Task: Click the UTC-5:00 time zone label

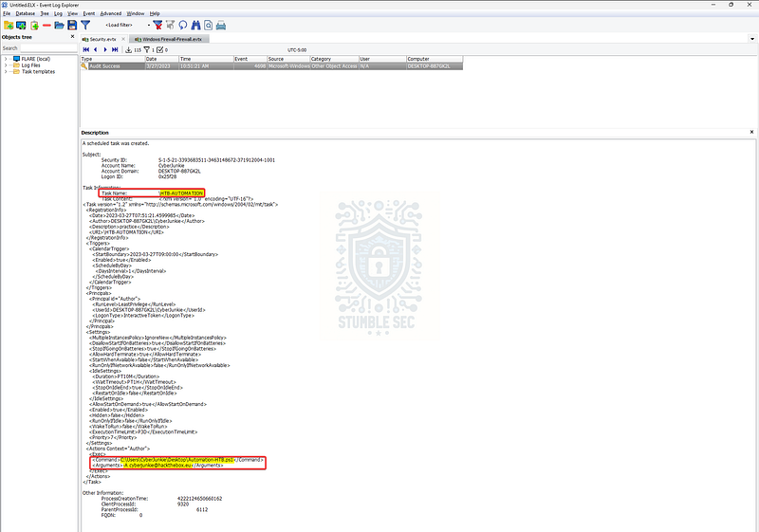Action: coord(297,50)
